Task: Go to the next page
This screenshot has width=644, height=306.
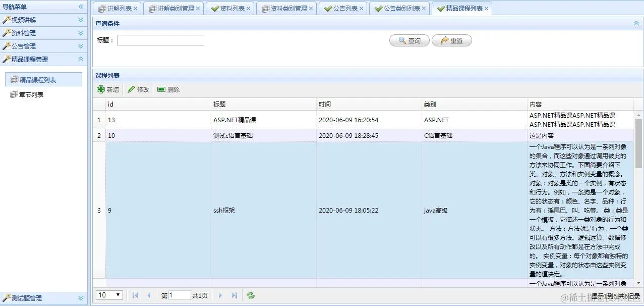Action: pyautogui.click(x=220, y=295)
